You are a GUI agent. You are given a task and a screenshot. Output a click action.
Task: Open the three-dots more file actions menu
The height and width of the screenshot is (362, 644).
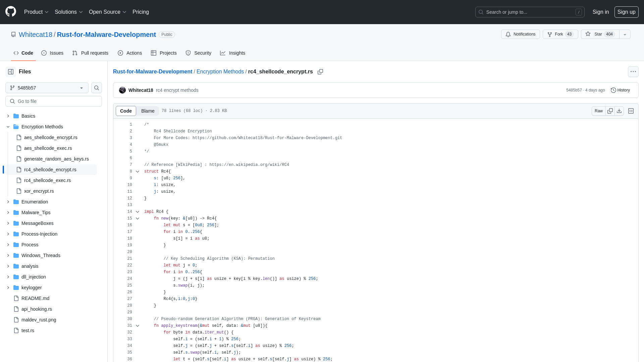click(633, 72)
